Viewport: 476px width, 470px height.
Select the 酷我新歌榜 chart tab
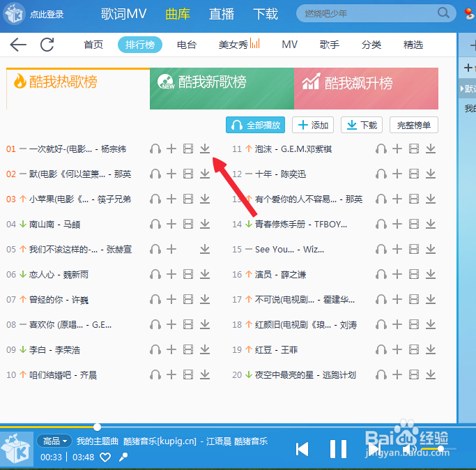(x=222, y=89)
